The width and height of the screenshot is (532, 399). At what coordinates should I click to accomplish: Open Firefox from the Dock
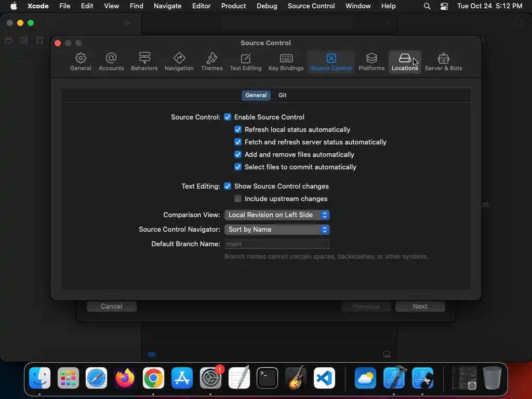(125, 378)
